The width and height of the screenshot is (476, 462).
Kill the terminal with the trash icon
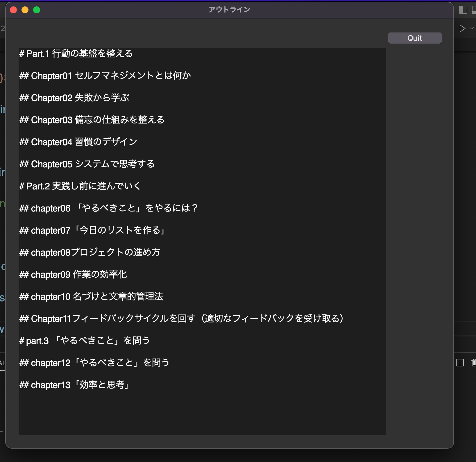474,363
